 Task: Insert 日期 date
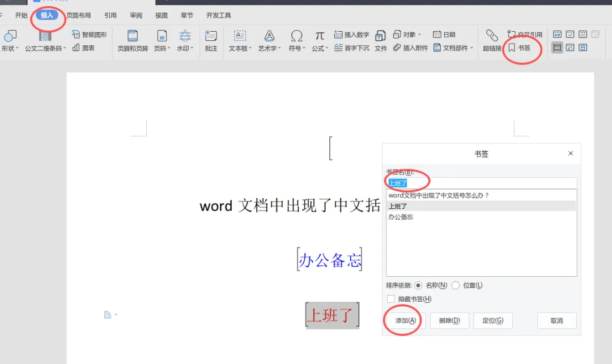point(444,35)
